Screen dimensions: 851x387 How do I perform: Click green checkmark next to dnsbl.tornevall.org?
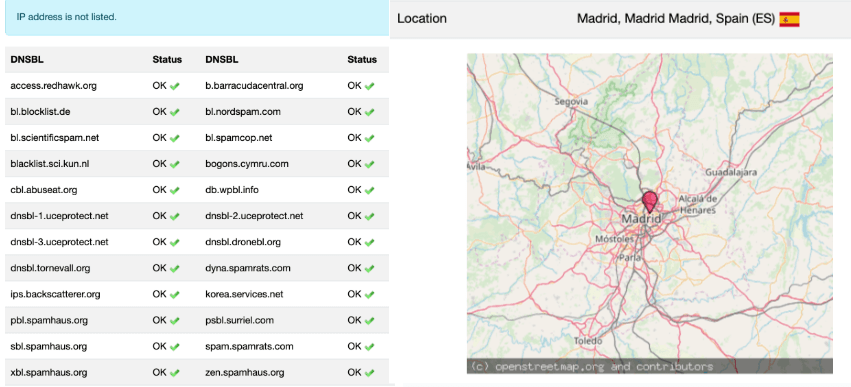(174, 268)
